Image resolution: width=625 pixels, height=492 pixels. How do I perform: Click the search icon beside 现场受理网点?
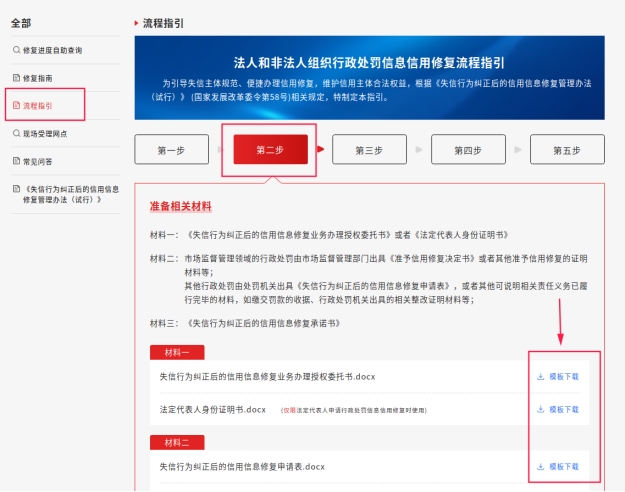(16, 133)
